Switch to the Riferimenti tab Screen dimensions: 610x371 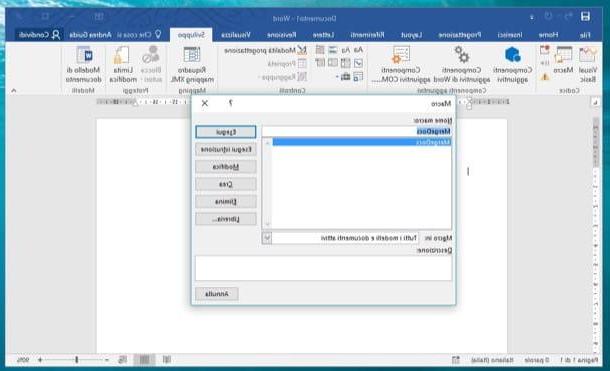point(367,35)
